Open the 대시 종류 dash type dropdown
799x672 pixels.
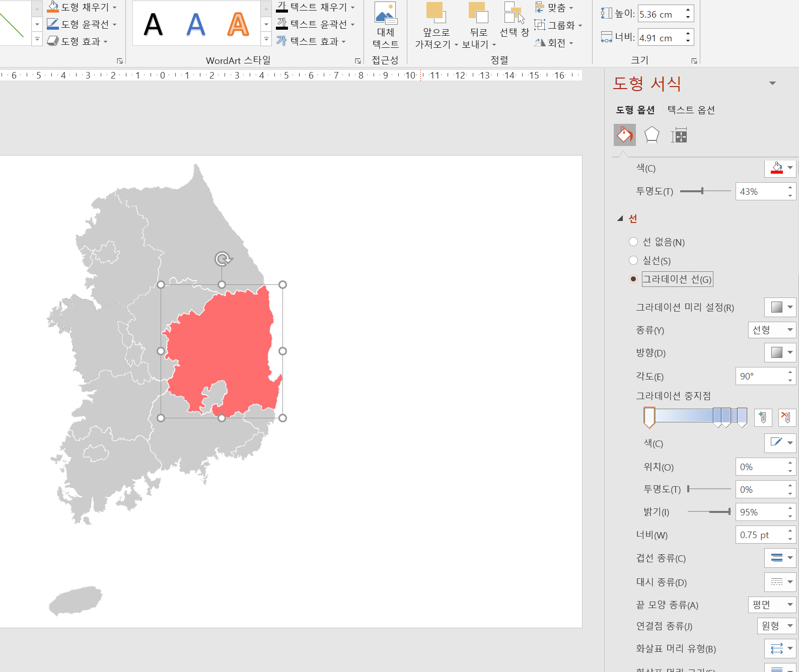[780, 582]
